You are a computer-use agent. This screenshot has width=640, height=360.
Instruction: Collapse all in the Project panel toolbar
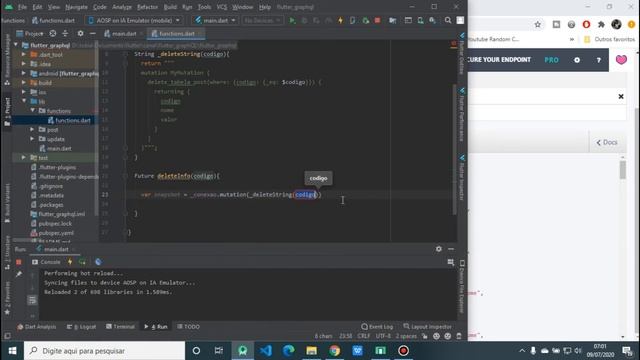[65, 33]
